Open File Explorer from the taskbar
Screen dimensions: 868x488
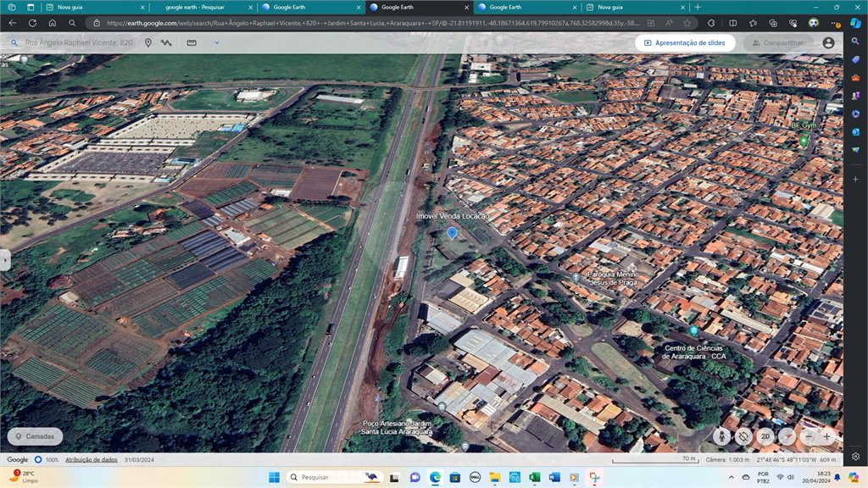coord(494,477)
